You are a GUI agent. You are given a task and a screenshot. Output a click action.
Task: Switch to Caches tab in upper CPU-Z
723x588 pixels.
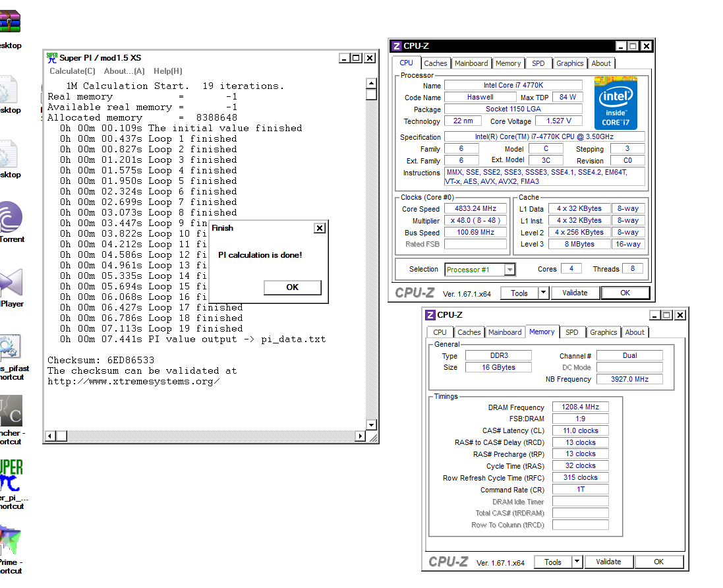pyautogui.click(x=435, y=63)
